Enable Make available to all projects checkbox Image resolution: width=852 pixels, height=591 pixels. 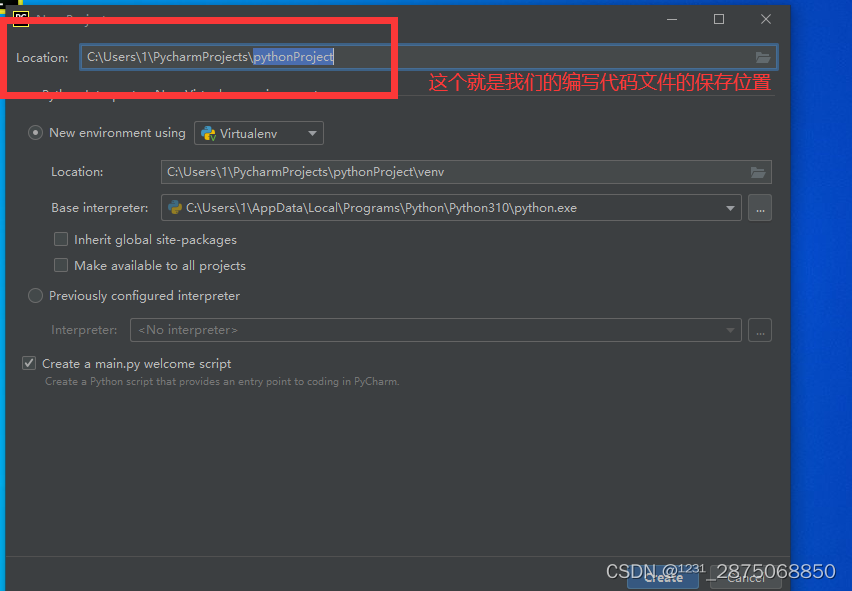pos(61,265)
